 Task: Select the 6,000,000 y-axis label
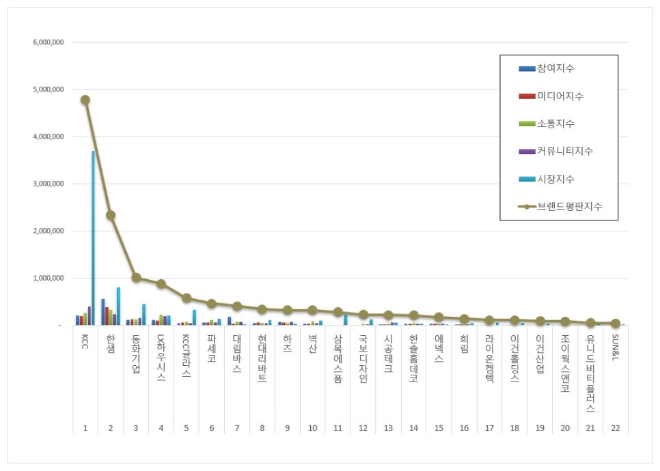point(49,43)
